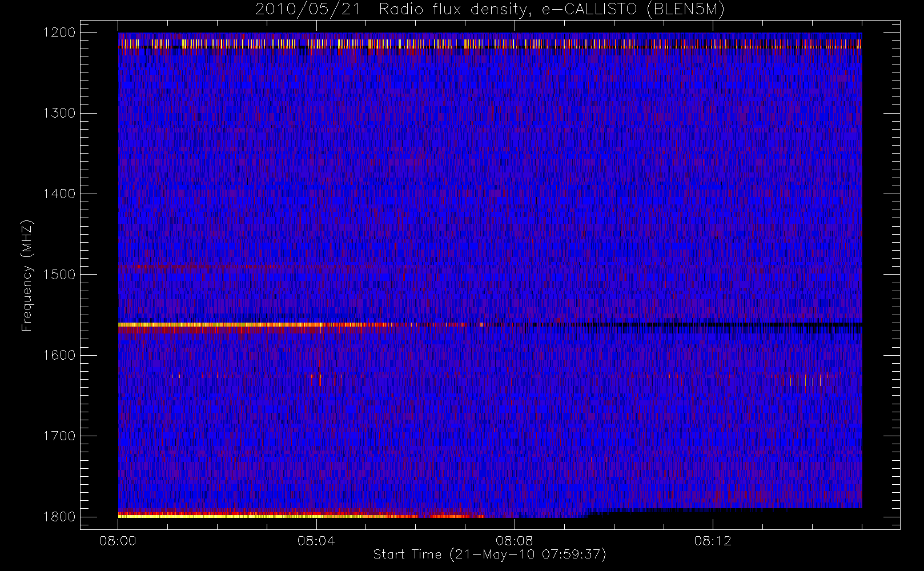924x571 pixels.
Task: Click the 08:12 time tick label
Action: click(713, 541)
